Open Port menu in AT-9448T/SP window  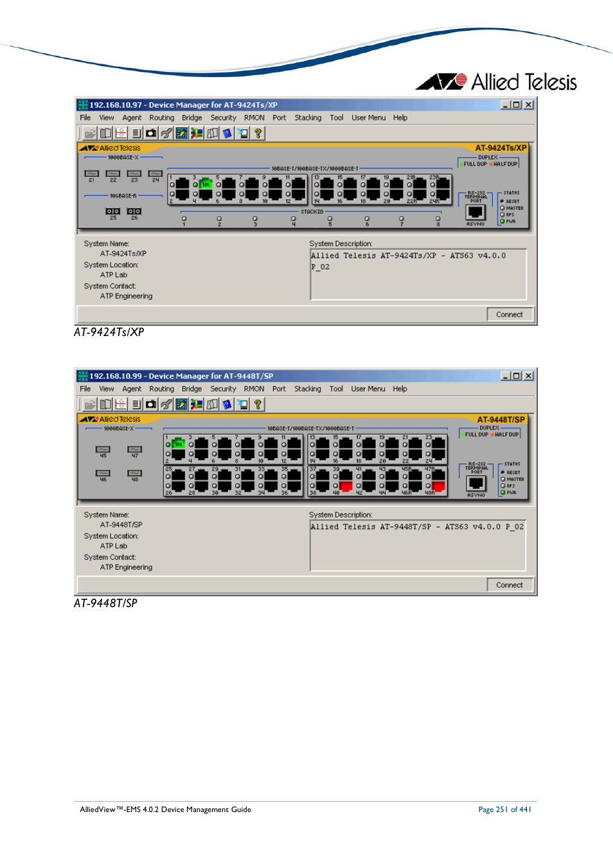pos(279,389)
